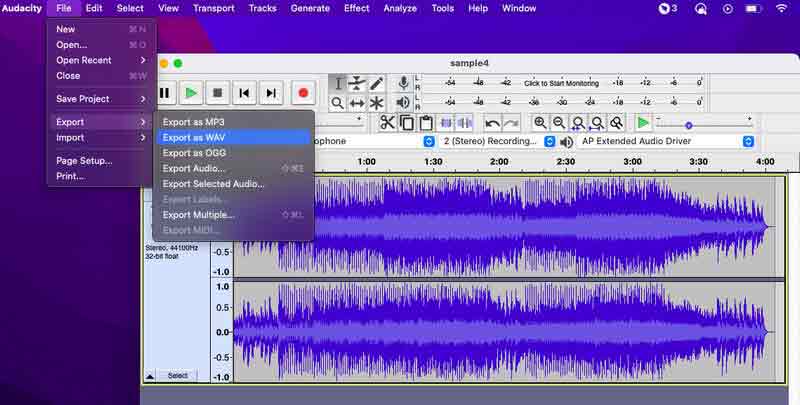Click the playback meter speaker icon
Screen dimensions: 800x405
pos(403,103)
